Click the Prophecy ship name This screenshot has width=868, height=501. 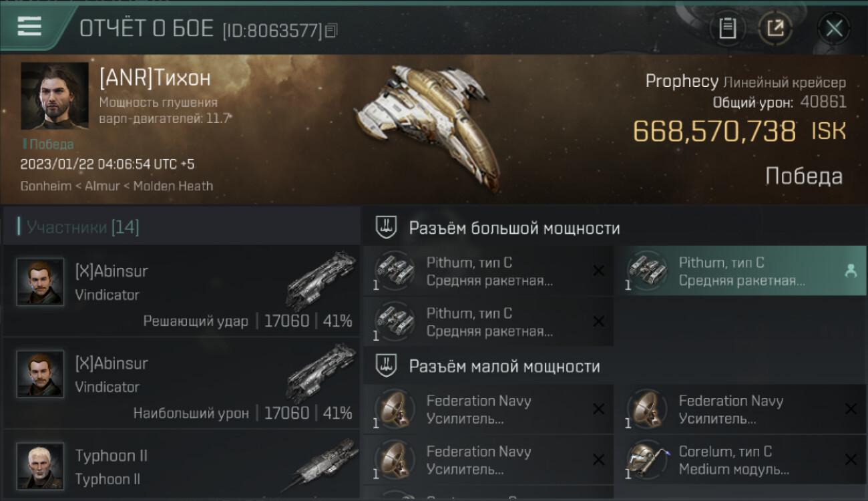click(x=682, y=81)
